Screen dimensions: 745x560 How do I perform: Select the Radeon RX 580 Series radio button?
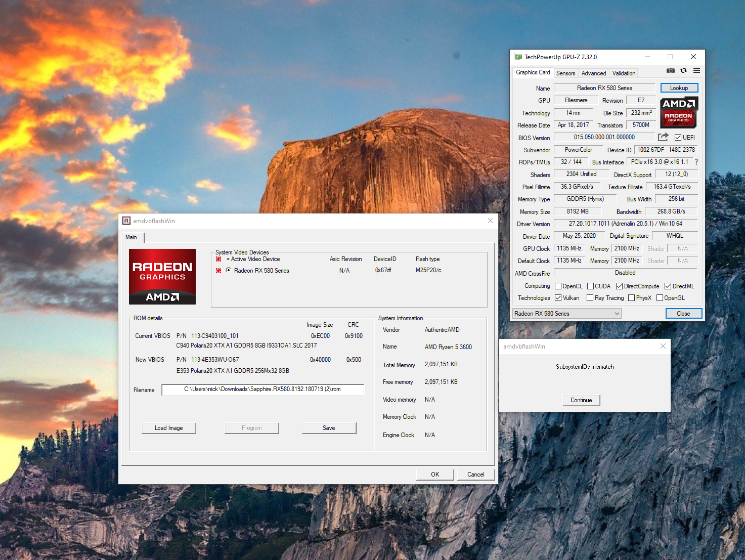click(229, 270)
